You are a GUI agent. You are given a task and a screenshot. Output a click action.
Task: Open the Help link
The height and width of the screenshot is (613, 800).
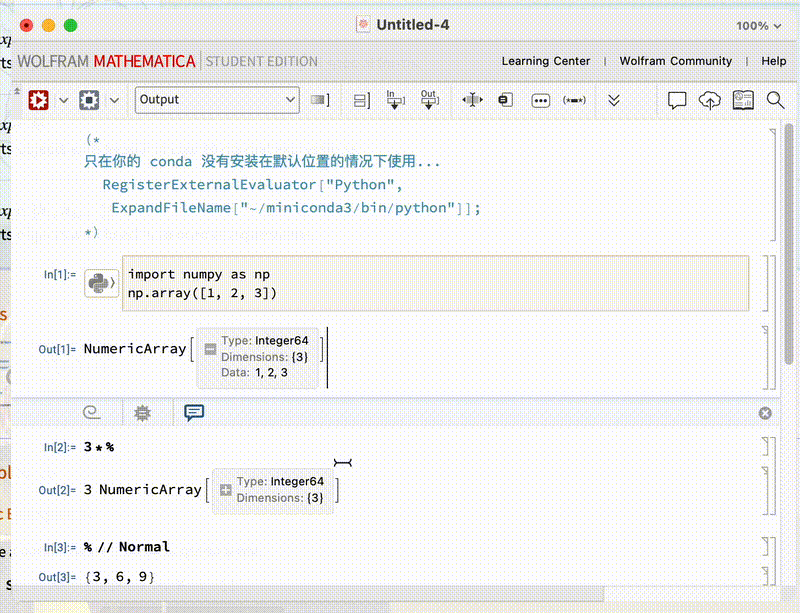pos(773,61)
